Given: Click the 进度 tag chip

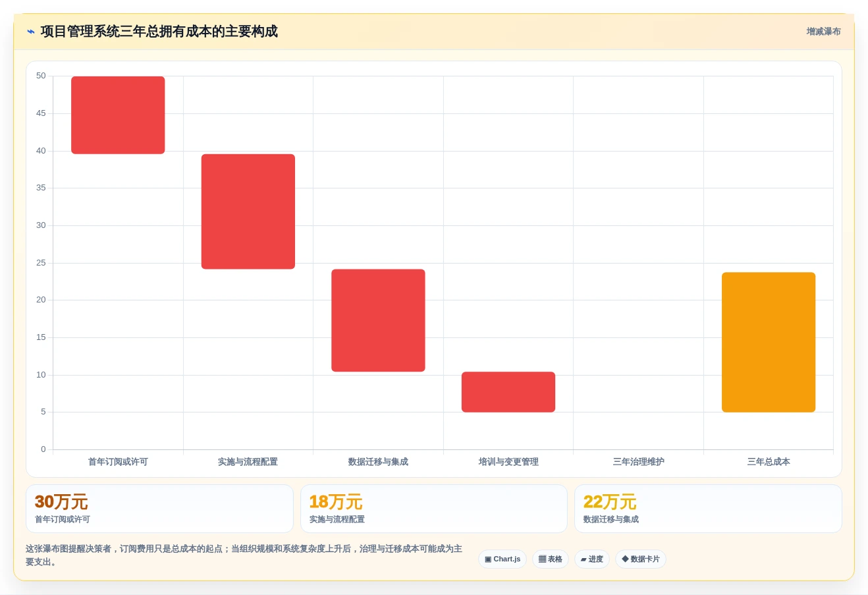Looking at the screenshot, I should pos(592,559).
